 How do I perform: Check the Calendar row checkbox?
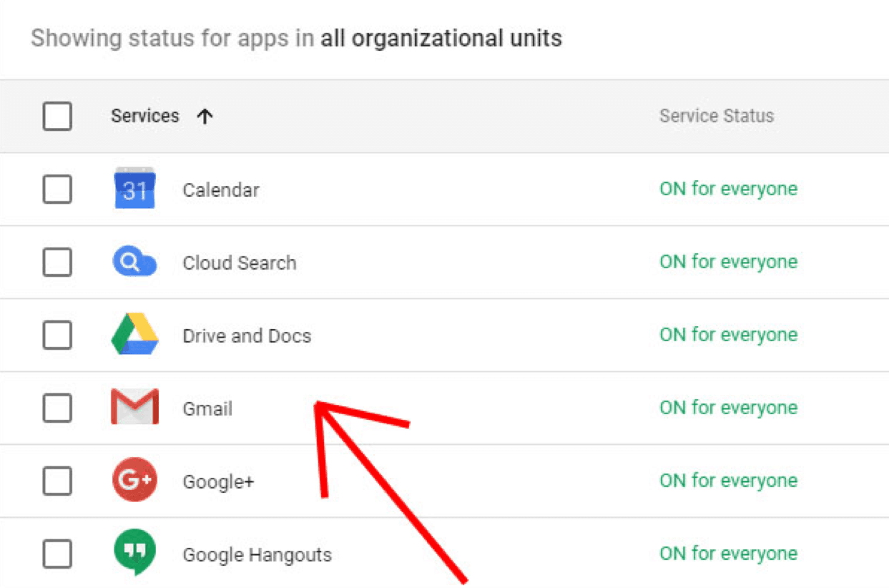[x=57, y=190]
